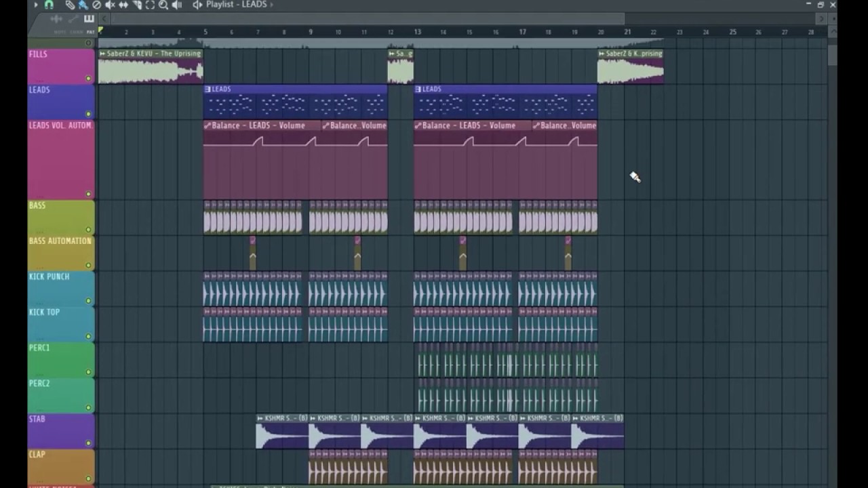Image resolution: width=868 pixels, height=488 pixels.
Task: Select the Slice tool
Action: pos(137,5)
